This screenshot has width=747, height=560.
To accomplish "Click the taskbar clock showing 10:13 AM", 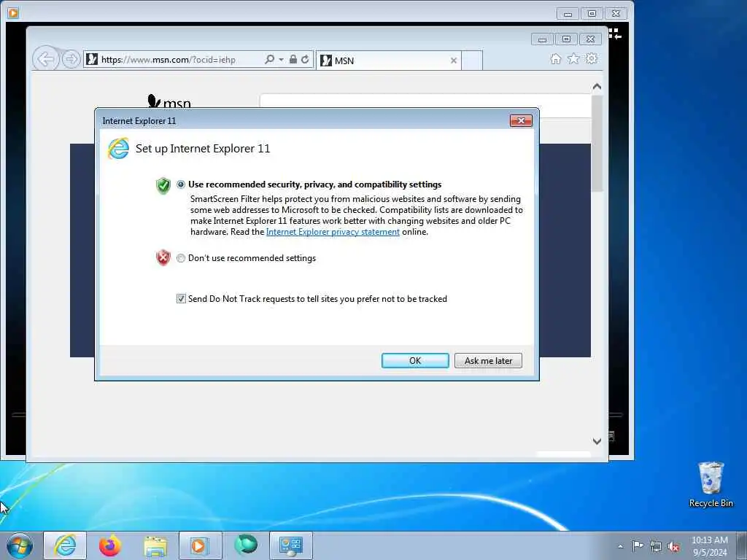I will [709, 546].
